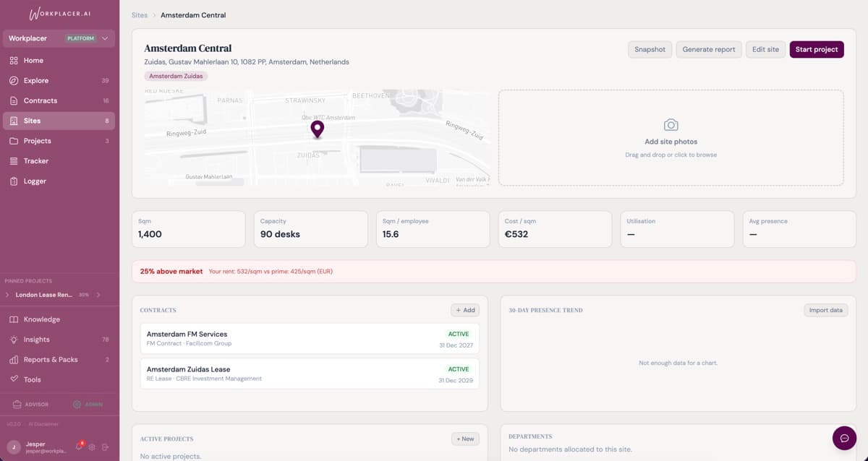
Task: Open the chat bubble button
Action: pyautogui.click(x=844, y=438)
